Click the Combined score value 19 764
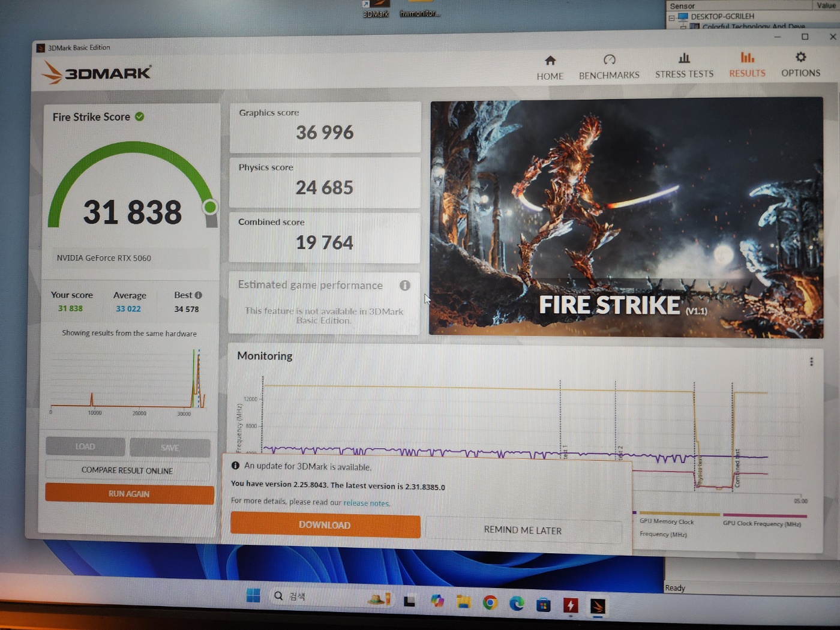This screenshot has width=840, height=630. [324, 242]
